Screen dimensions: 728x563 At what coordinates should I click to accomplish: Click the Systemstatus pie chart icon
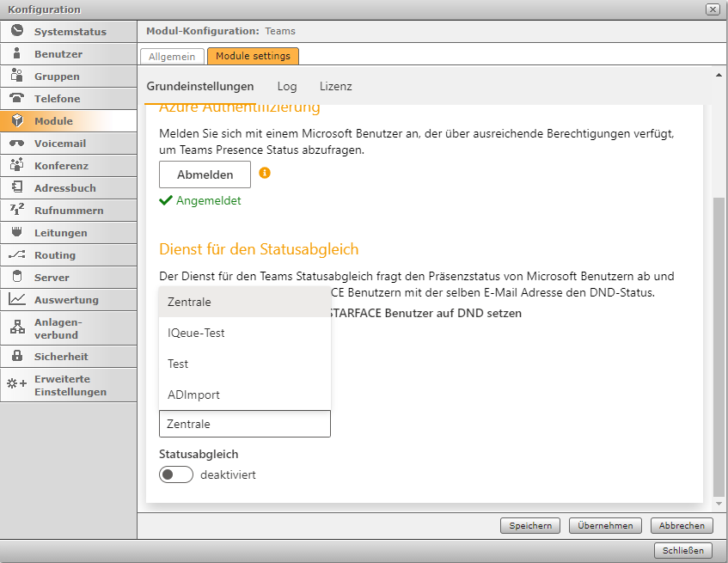coord(17,30)
